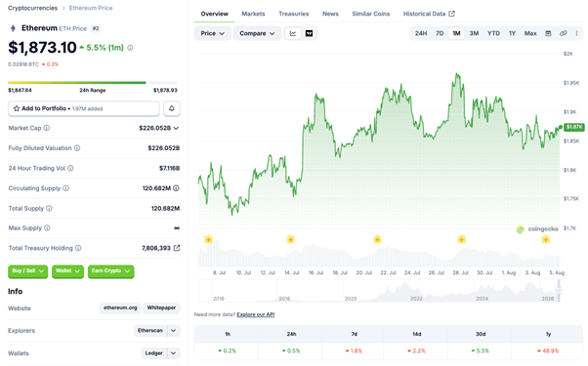Open the Price dropdown

212,33
